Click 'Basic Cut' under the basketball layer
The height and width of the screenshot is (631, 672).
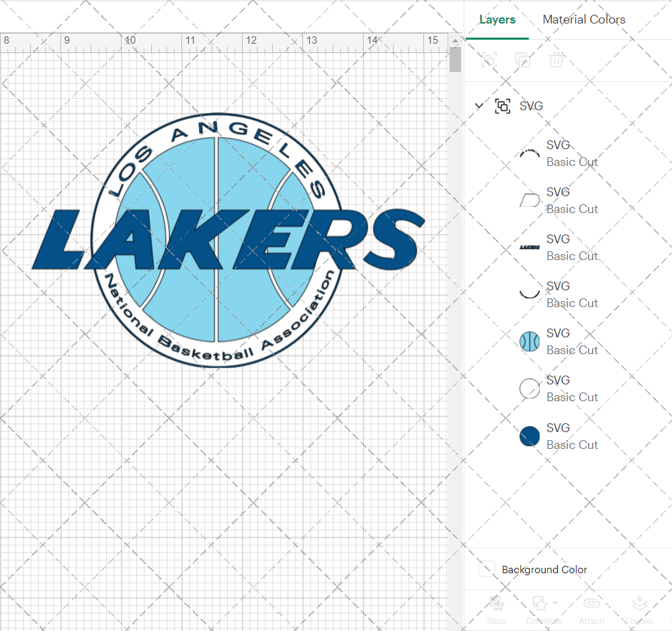572,350
